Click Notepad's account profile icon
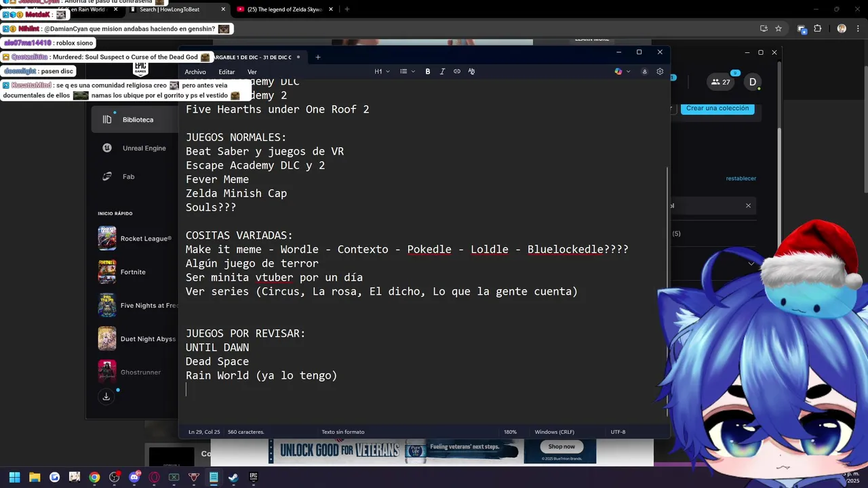Viewport: 868px width, 488px height. pos(644,71)
